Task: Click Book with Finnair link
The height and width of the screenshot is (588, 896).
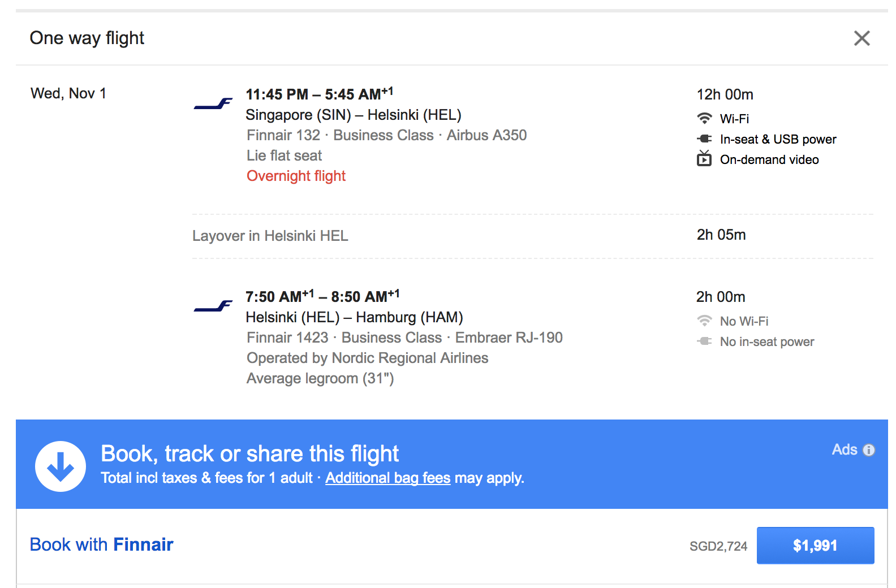Action: tap(102, 544)
